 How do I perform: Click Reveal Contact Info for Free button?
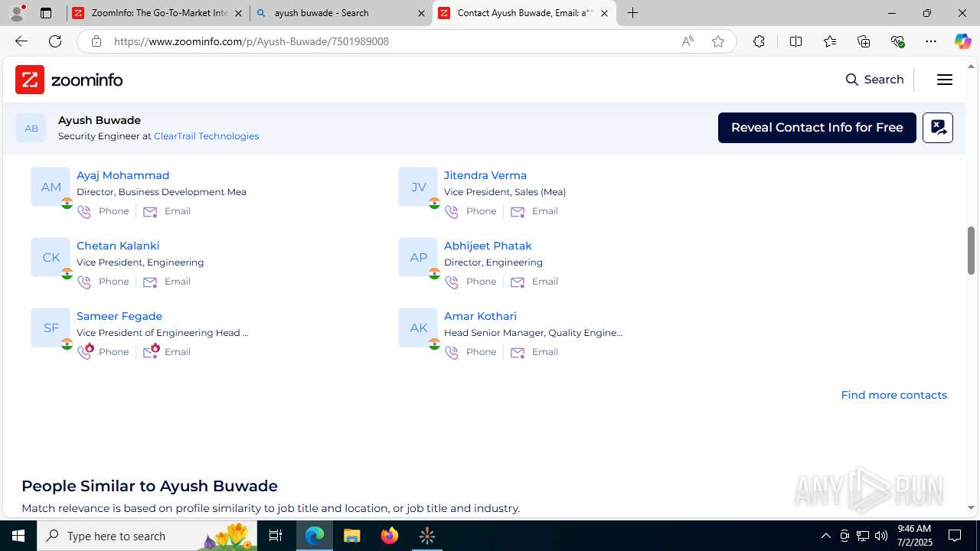tap(817, 128)
